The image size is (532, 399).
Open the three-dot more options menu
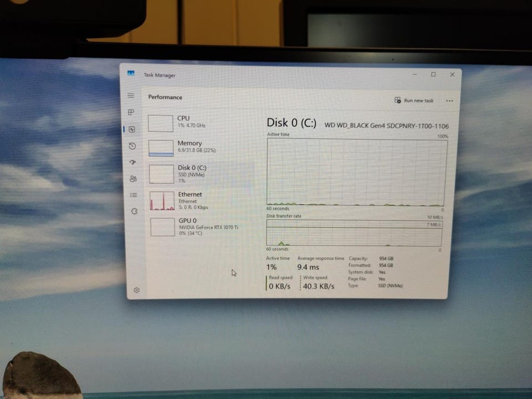(x=449, y=101)
